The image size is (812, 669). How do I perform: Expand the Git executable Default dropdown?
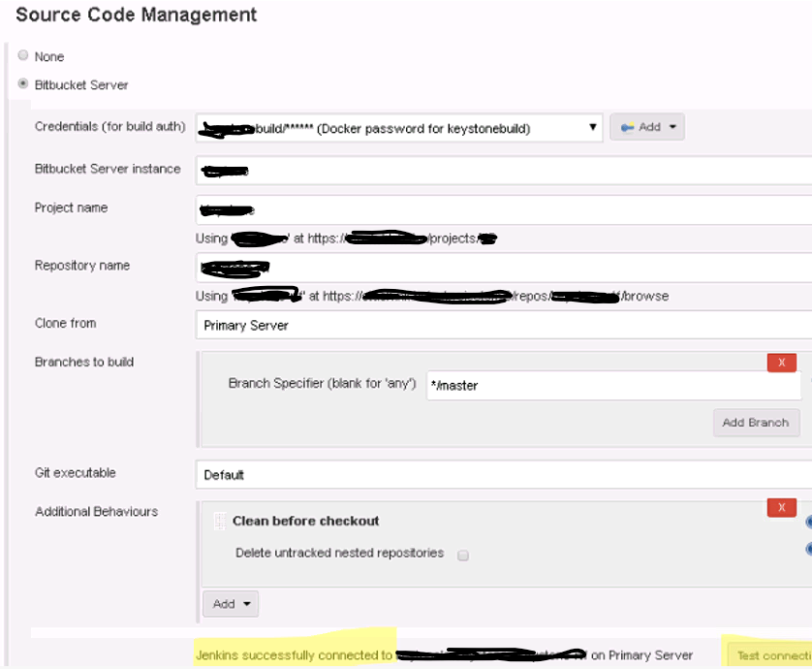pyautogui.click(x=502, y=475)
